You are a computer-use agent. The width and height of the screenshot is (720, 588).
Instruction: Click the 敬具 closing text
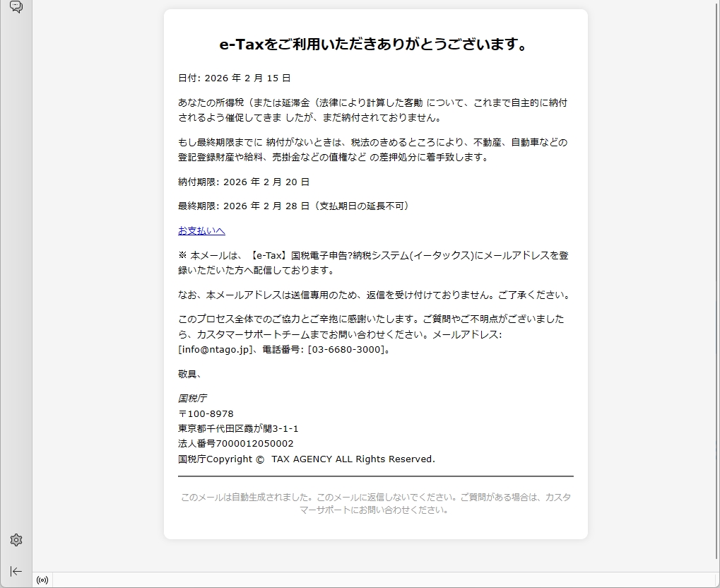pyautogui.click(x=189, y=374)
